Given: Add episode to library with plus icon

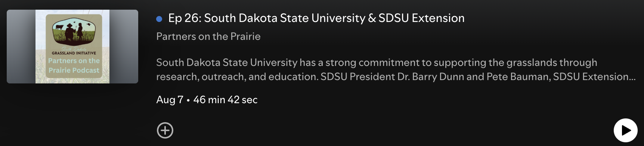Looking at the screenshot, I should [165, 130].
